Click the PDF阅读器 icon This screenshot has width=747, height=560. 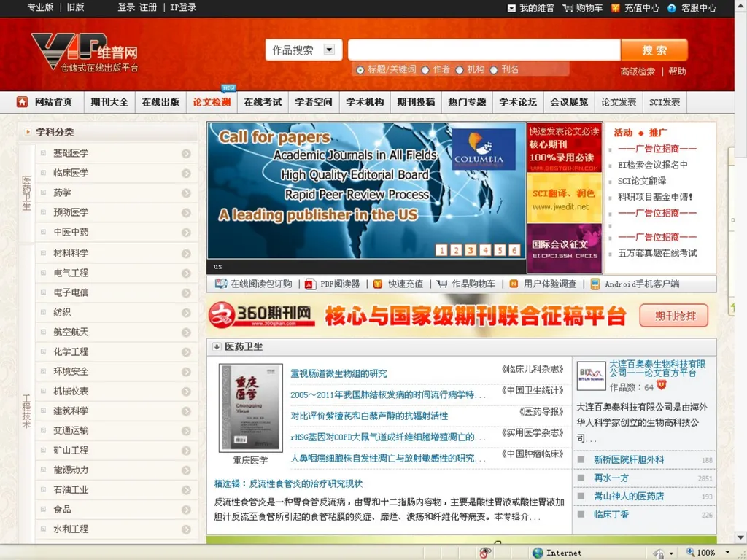click(311, 284)
